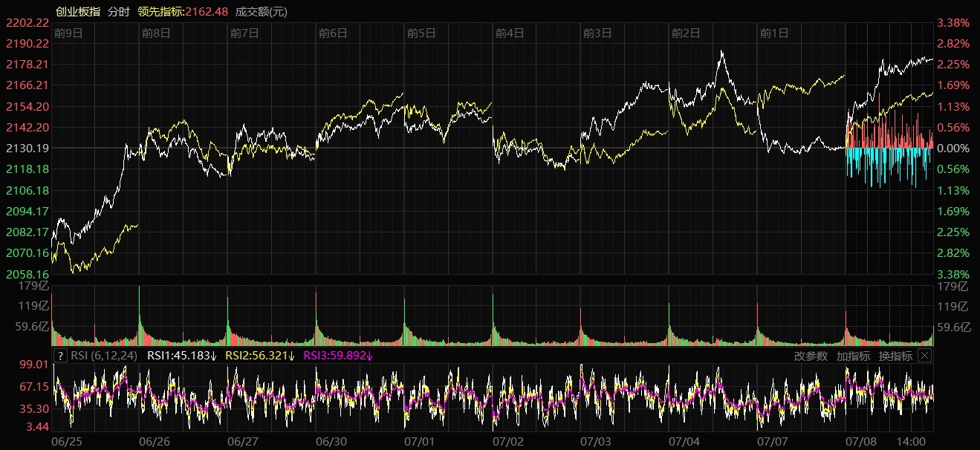The image size is (980, 450).
Task: Open the 换指标 switch indicator option
Action: [895, 356]
